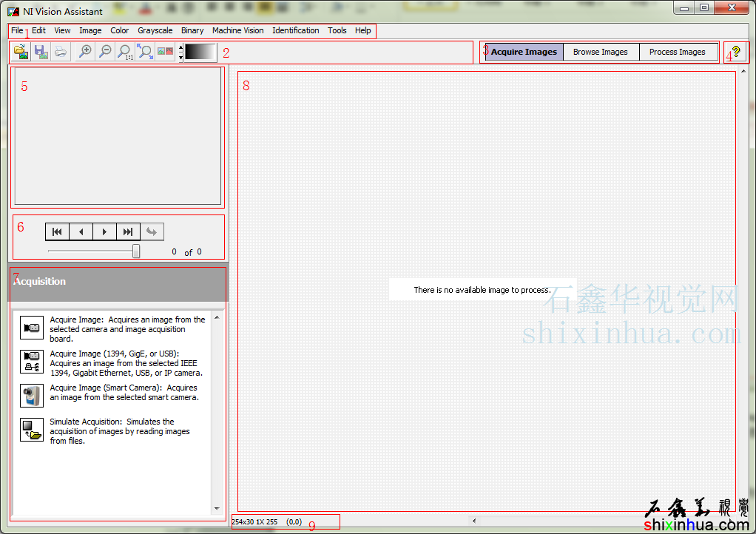Screen dimensions: 756x534
Task: Click the Save Image floppy icon
Action: point(41,52)
